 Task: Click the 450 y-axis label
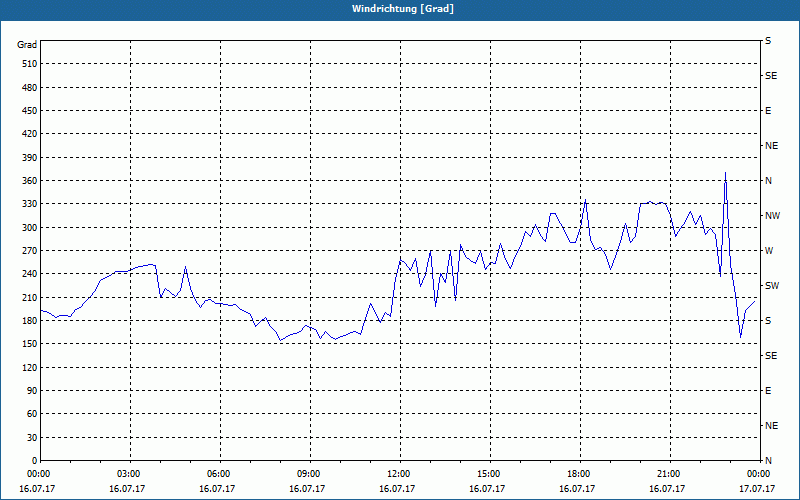click(x=30, y=111)
